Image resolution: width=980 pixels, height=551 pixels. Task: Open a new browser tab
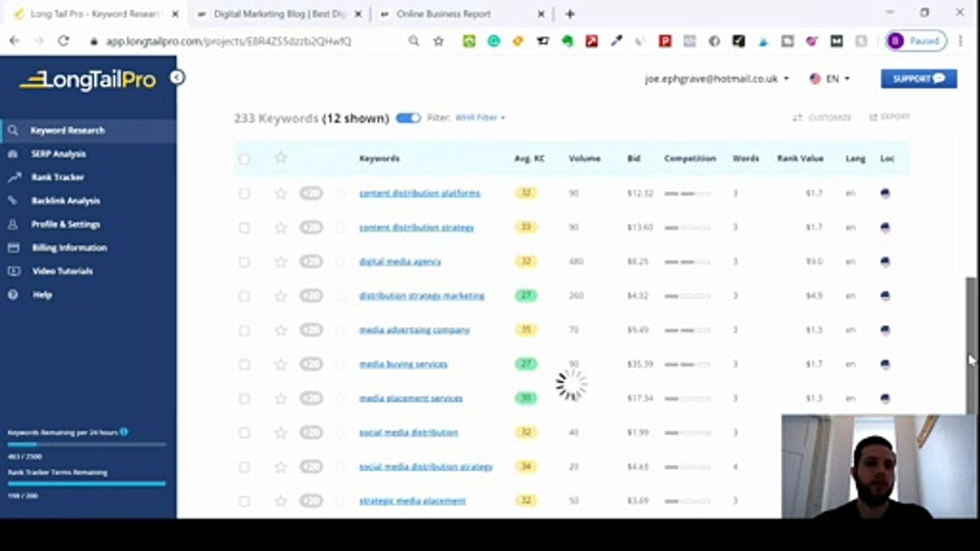tap(570, 14)
